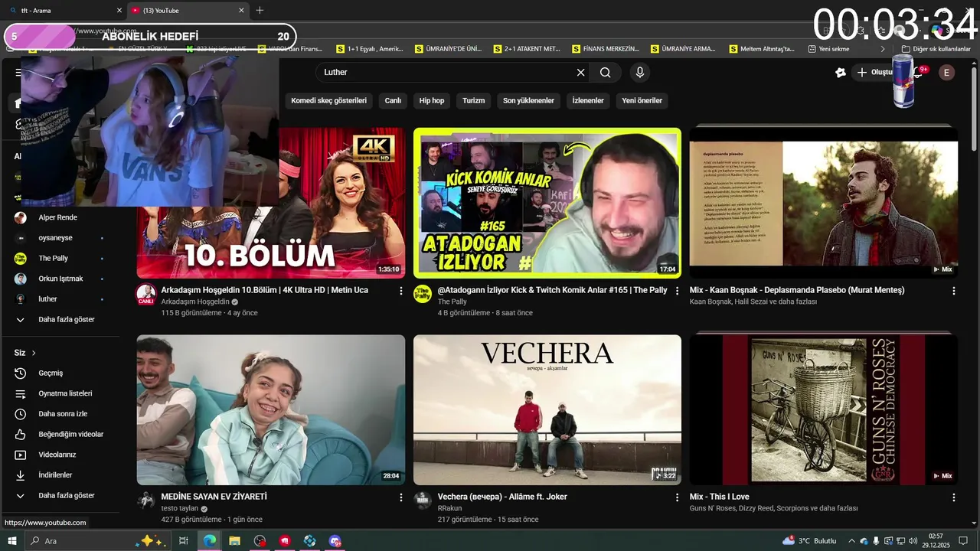This screenshot has height=551, width=980.
Task: Select the Turizm filter chip
Action: [474, 100]
